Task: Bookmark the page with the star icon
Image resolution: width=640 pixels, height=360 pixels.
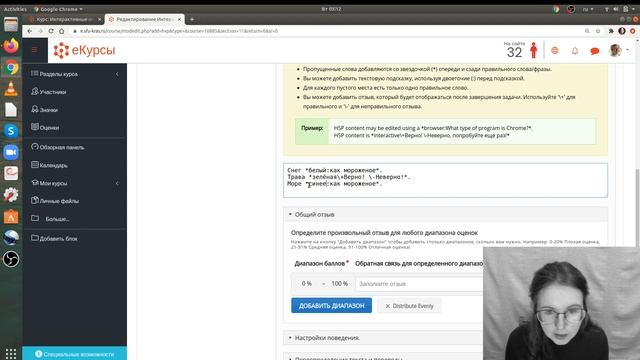Action: click(x=598, y=31)
